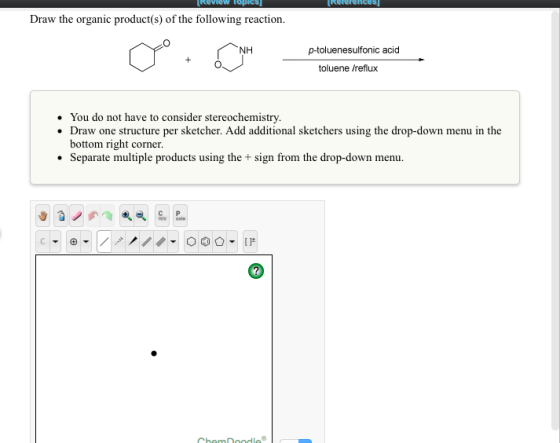Screen dimensions: 560x443
Task: Zoom in with the plus magnifier
Action: pyautogui.click(x=126, y=216)
